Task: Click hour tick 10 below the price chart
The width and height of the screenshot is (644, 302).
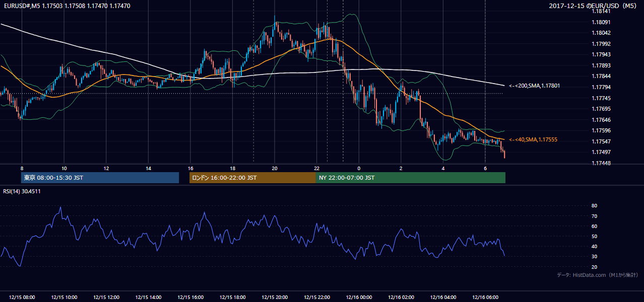Action: (x=64, y=168)
